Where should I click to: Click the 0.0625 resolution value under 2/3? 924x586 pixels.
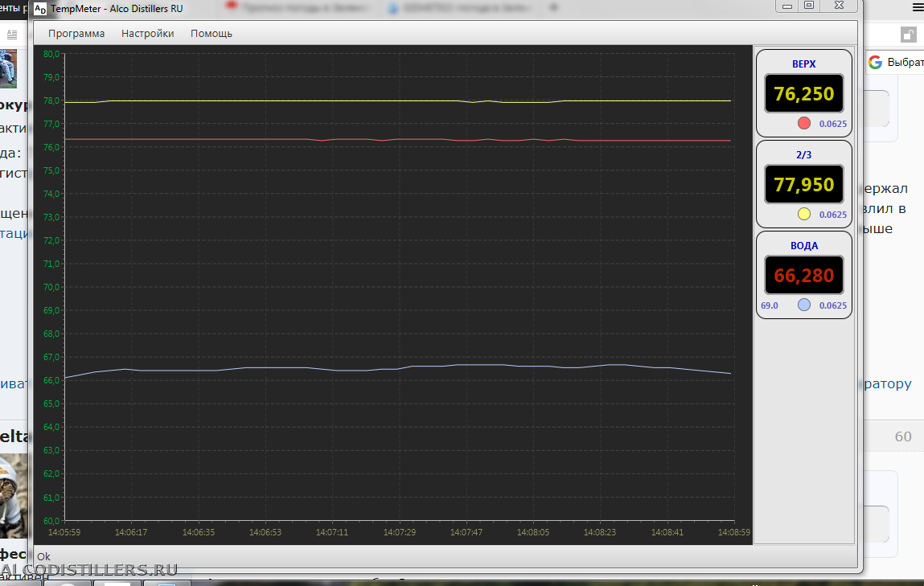coord(832,215)
